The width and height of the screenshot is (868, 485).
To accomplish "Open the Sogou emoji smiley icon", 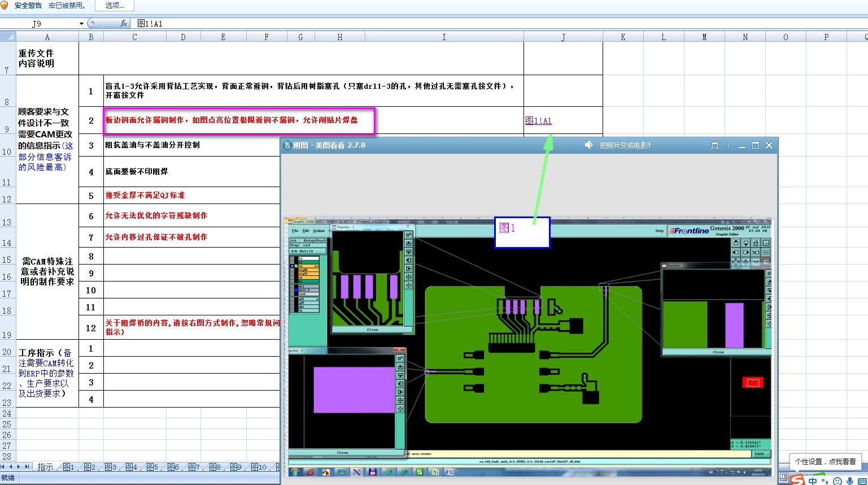I will click(838, 482).
